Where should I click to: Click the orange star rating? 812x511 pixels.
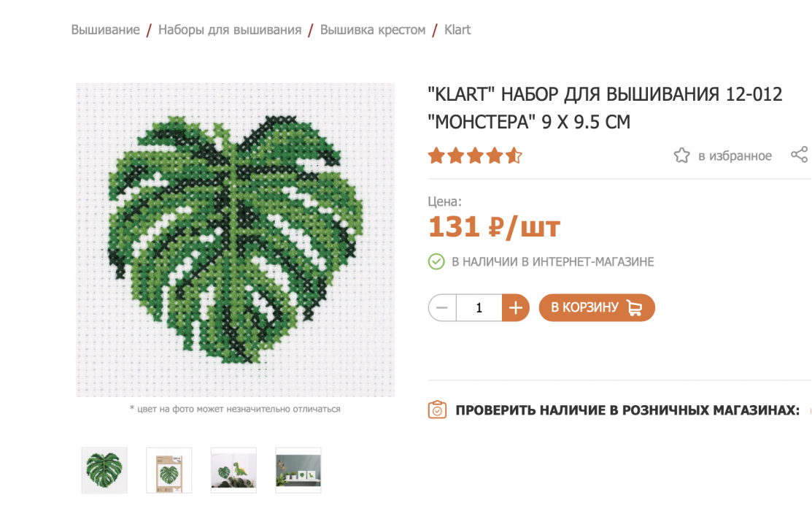tap(475, 155)
